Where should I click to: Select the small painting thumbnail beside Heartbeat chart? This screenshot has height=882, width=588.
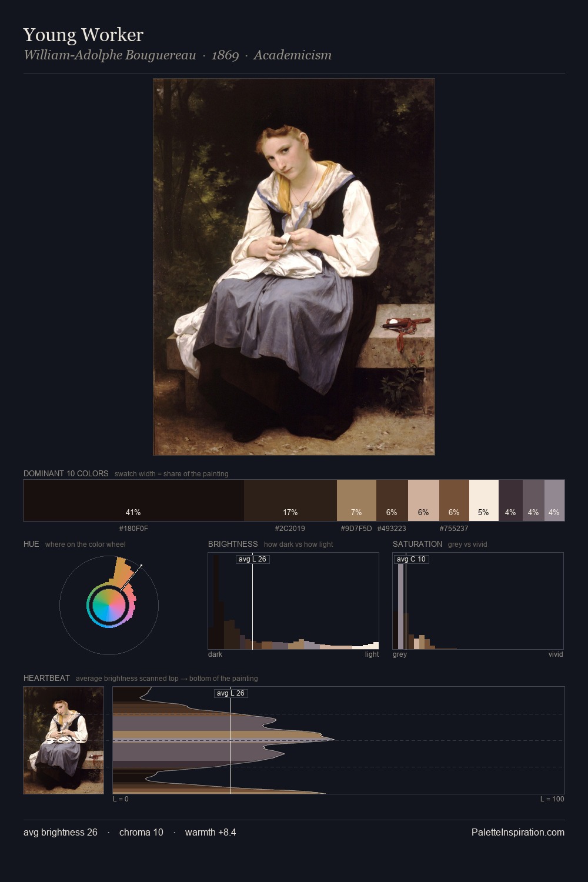coord(64,740)
